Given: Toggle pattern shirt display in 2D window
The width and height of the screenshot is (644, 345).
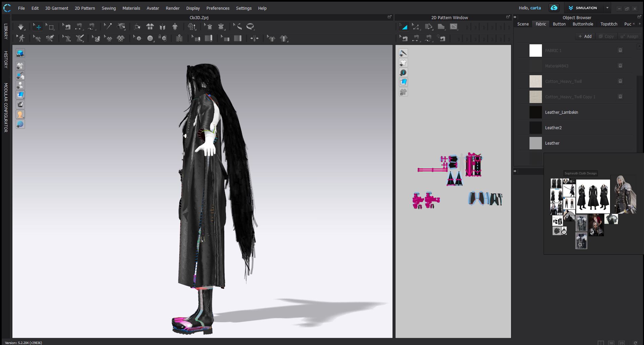Looking at the screenshot, I should 403,63.
